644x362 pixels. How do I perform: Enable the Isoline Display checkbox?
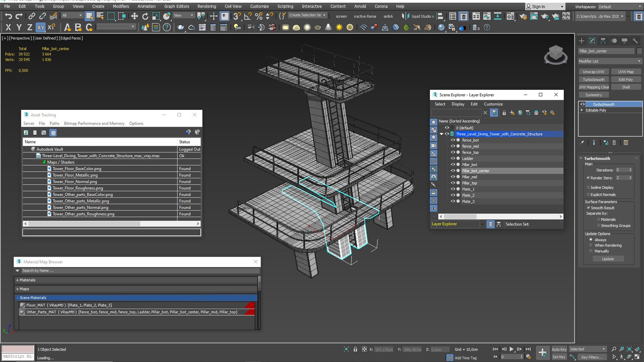point(588,187)
